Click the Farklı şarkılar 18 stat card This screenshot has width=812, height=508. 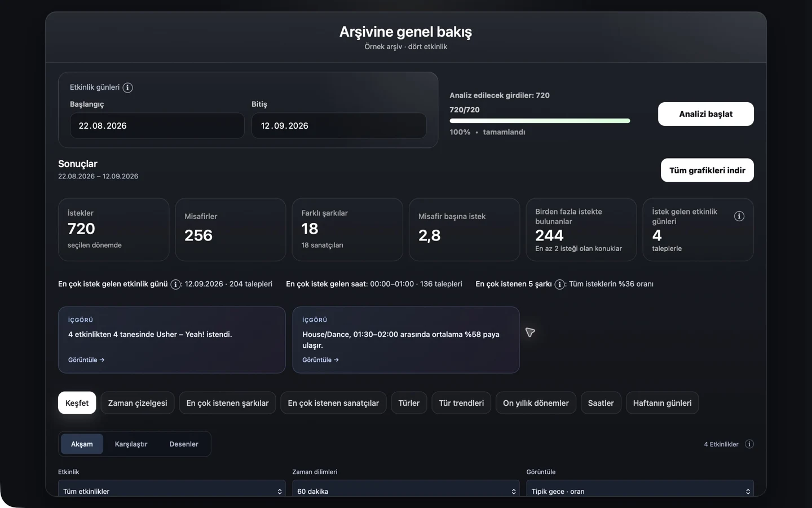tap(347, 230)
